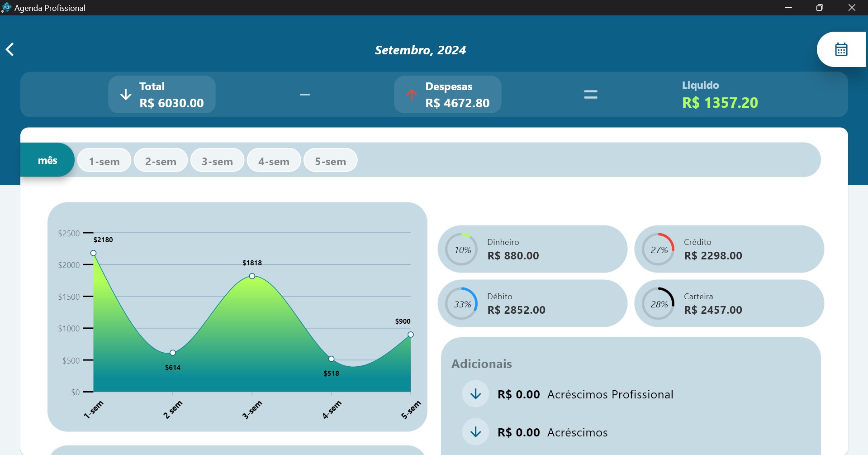Click the $1818 chart data point
This screenshot has width=868, height=455.
point(252,276)
